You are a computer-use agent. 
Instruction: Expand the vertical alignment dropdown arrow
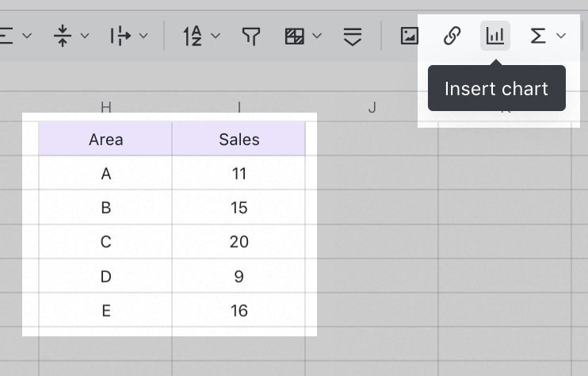point(85,36)
